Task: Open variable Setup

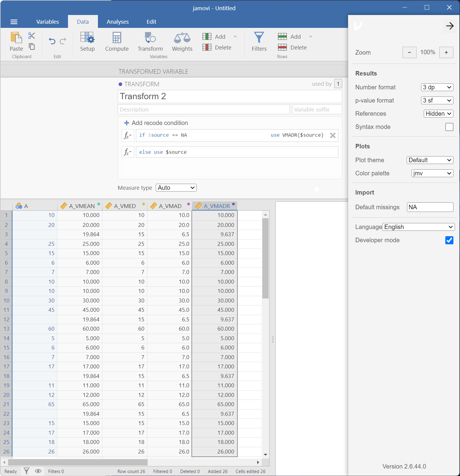Action: (87, 42)
